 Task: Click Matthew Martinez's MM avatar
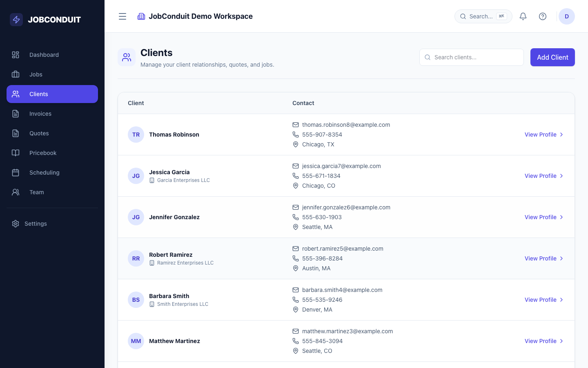click(x=136, y=341)
